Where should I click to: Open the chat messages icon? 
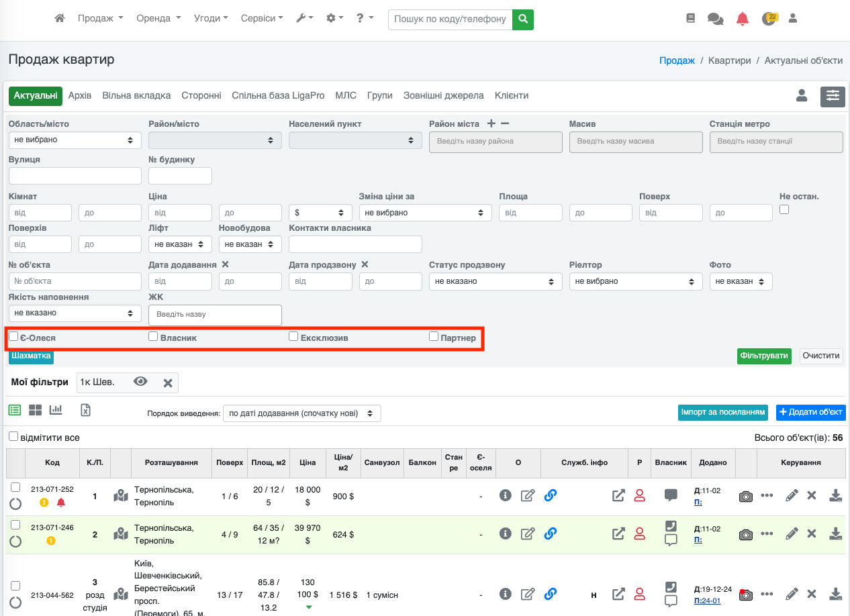click(x=715, y=19)
